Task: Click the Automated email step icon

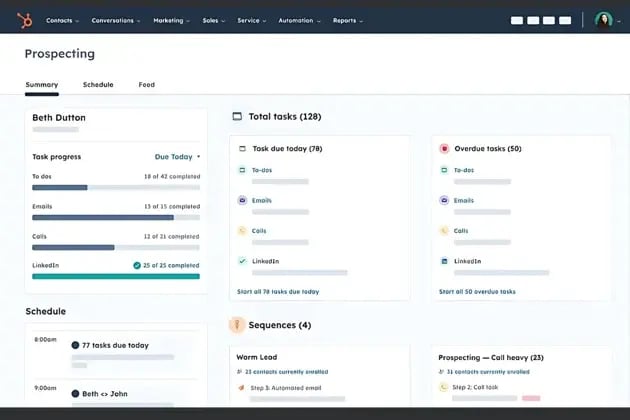Action: tap(241, 388)
